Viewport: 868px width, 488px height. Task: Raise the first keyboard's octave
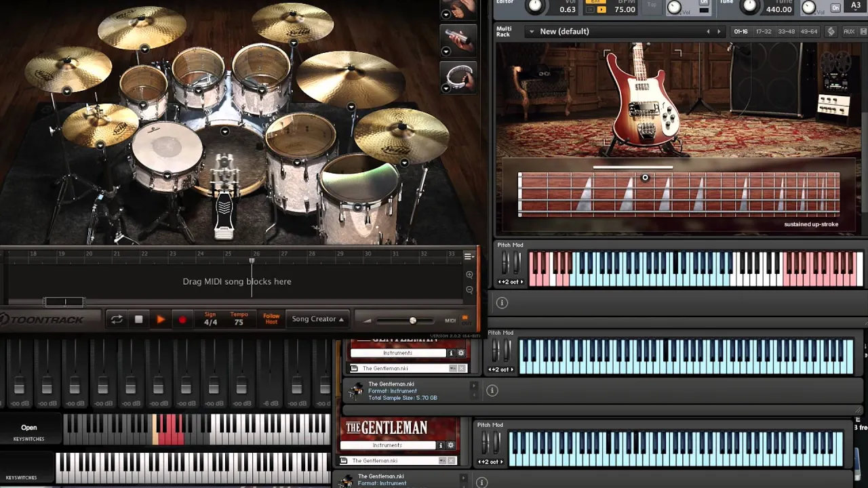click(x=521, y=282)
